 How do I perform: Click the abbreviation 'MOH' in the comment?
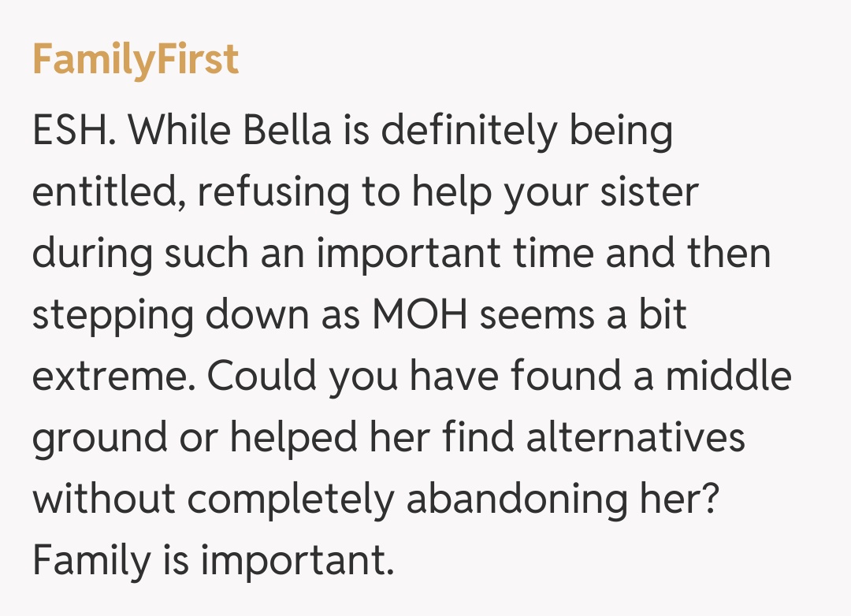(421, 315)
